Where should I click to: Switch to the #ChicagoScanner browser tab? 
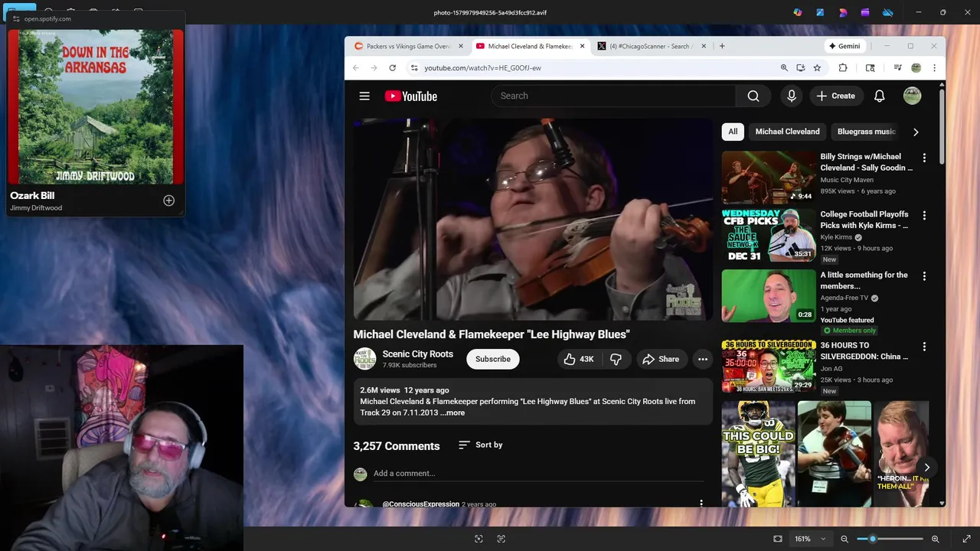pos(652,46)
